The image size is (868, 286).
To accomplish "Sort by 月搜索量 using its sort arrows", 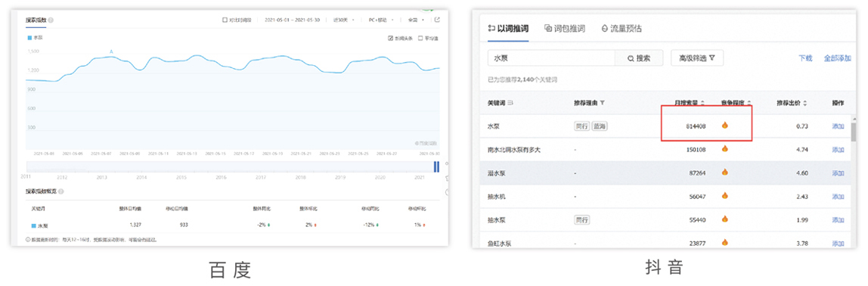I will pos(702,103).
